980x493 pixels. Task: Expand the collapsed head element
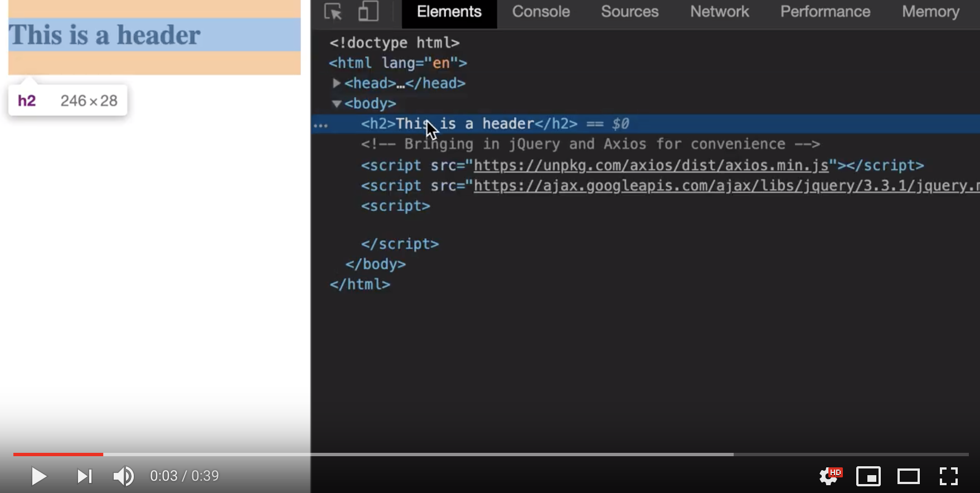[x=336, y=83]
